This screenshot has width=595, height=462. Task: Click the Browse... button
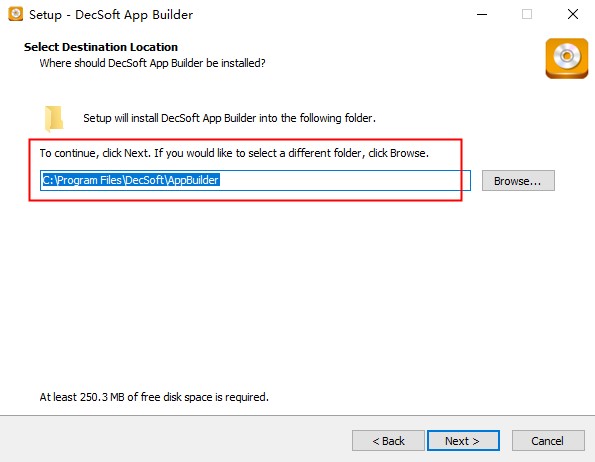tap(518, 181)
